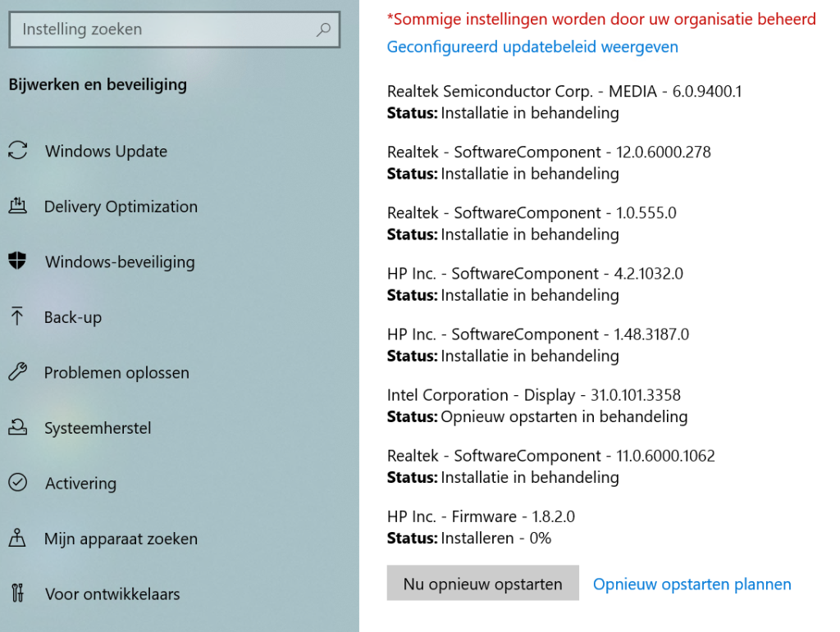
Task: Go to Delivery Optimization settings
Action: pos(121,207)
